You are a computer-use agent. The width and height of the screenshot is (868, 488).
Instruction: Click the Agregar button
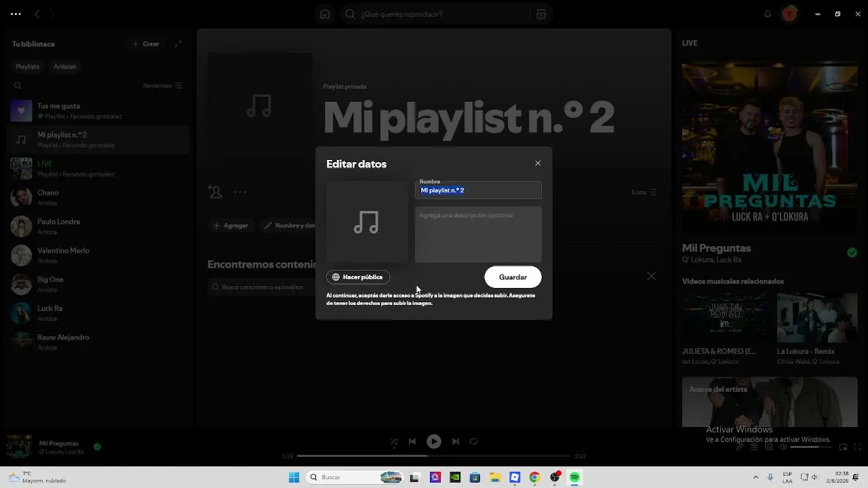(231, 226)
